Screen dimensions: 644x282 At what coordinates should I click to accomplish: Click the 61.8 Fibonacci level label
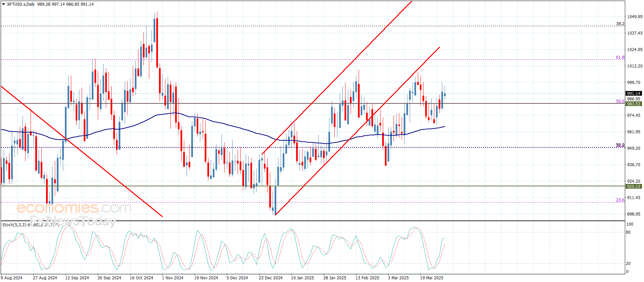click(620, 57)
